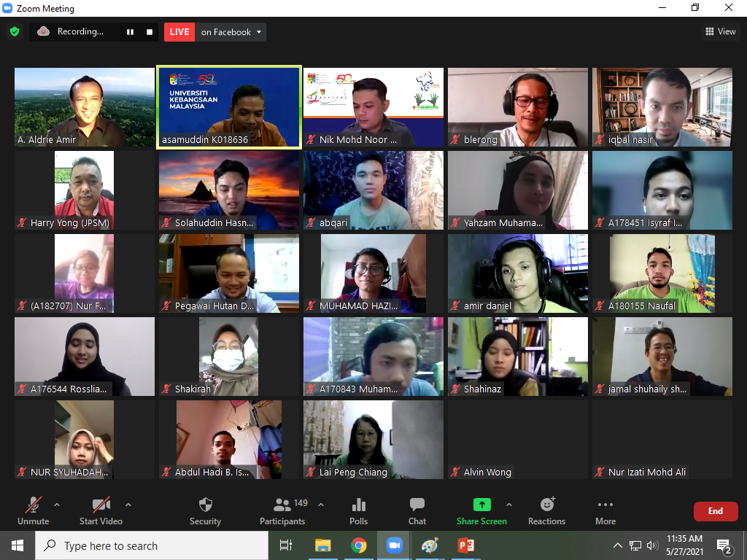Open the Reactions menu

pyautogui.click(x=547, y=505)
